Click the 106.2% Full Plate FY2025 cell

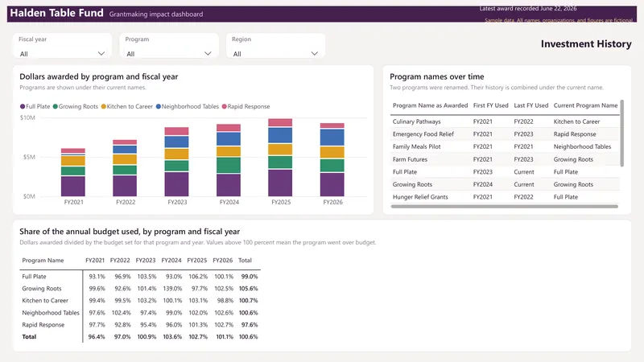198,277
